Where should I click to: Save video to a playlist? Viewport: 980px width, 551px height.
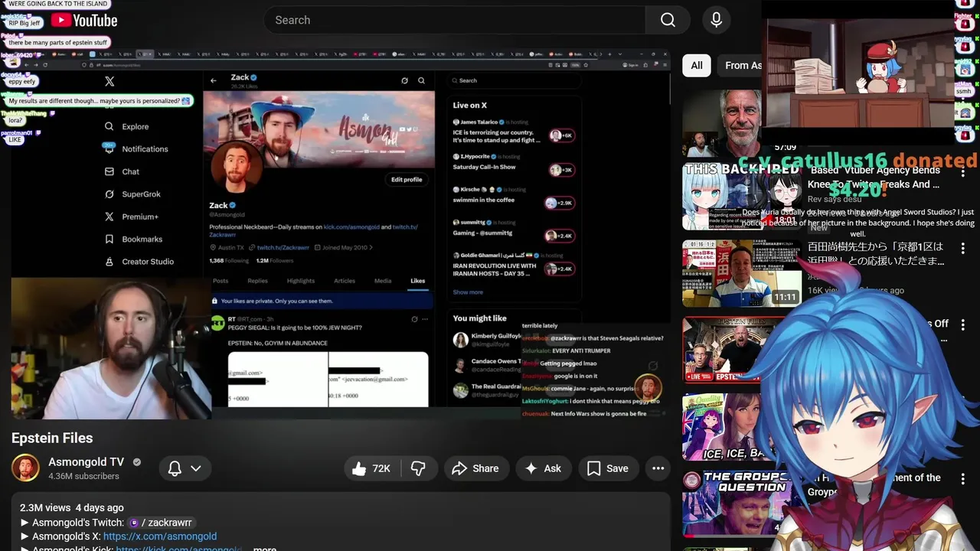coord(608,468)
